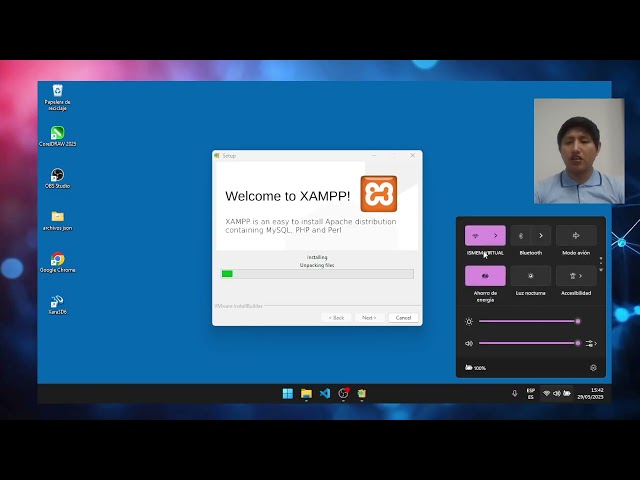
Task: Open the sound output selector next to volume
Action: coord(591,343)
